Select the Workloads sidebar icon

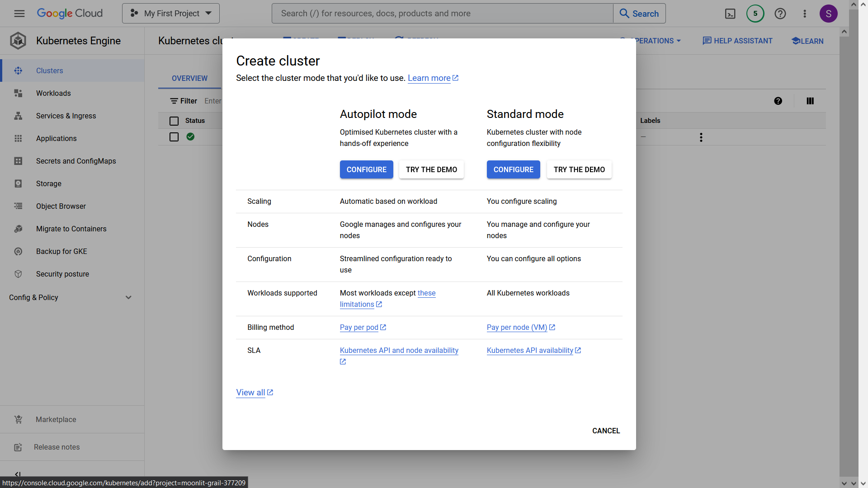click(18, 93)
